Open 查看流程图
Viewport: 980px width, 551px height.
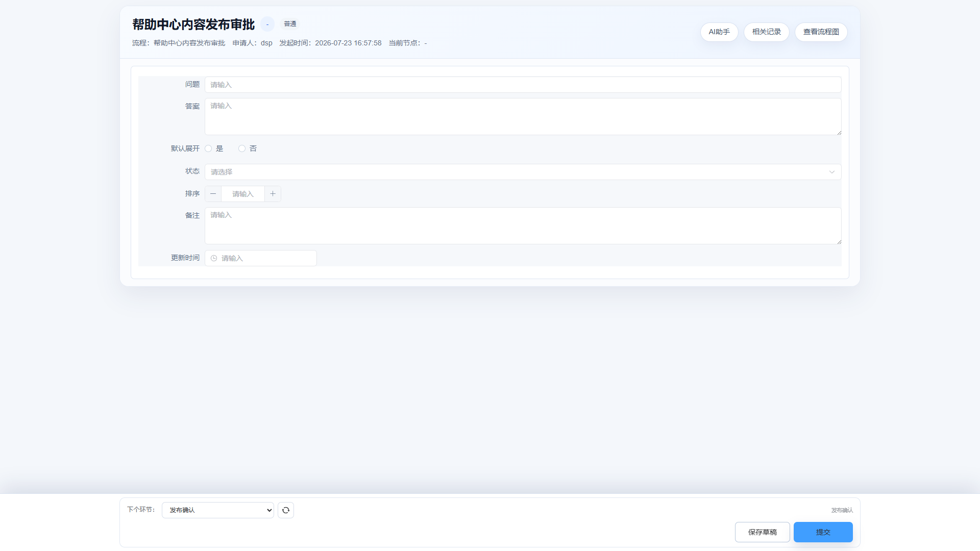click(x=821, y=32)
